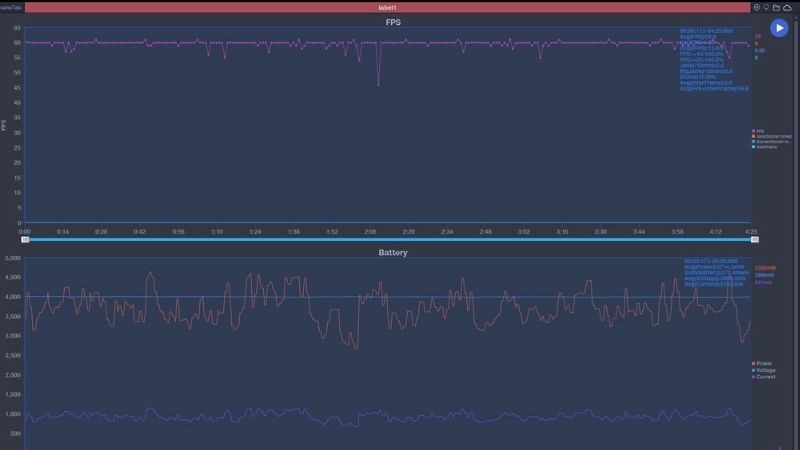
Task: Toggle the Voltage series in Battery legend
Action: pos(763,370)
